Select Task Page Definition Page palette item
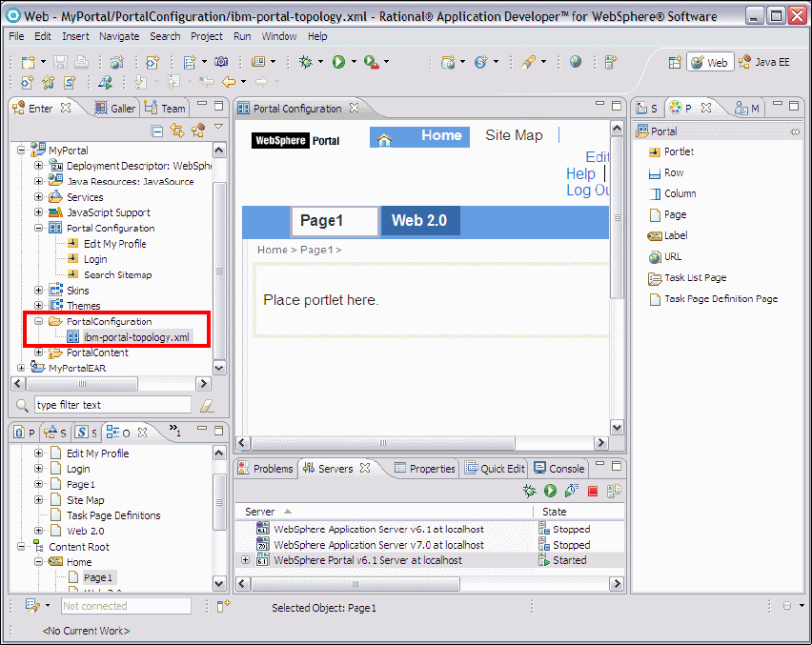The image size is (812, 645). [x=713, y=299]
